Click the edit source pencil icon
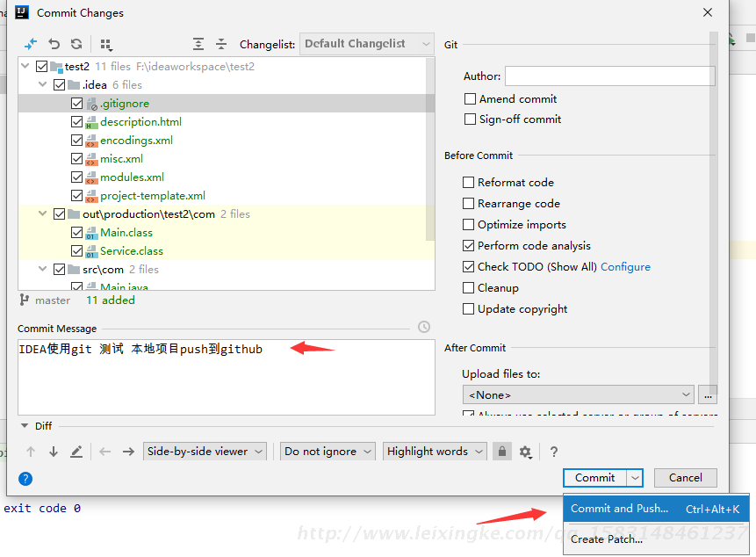 [76, 452]
